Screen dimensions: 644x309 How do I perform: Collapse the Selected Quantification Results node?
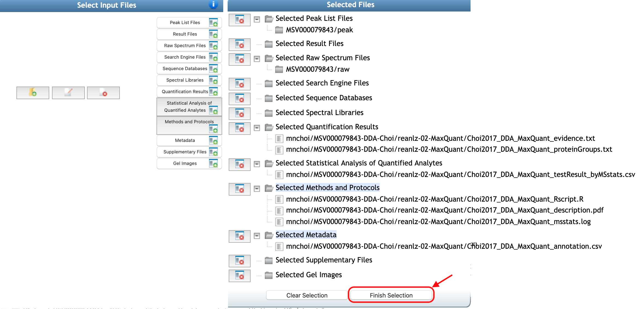coord(257,128)
